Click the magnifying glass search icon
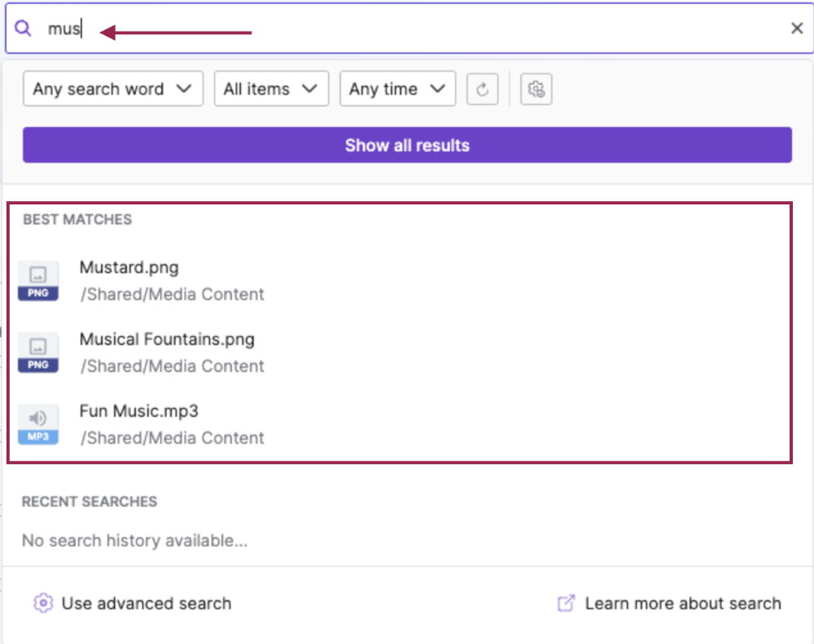 [x=24, y=29]
